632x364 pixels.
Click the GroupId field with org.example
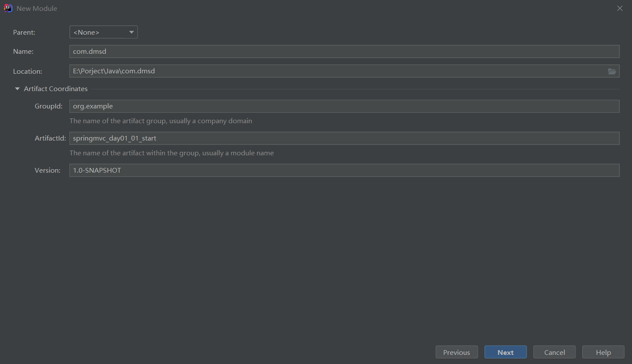344,106
